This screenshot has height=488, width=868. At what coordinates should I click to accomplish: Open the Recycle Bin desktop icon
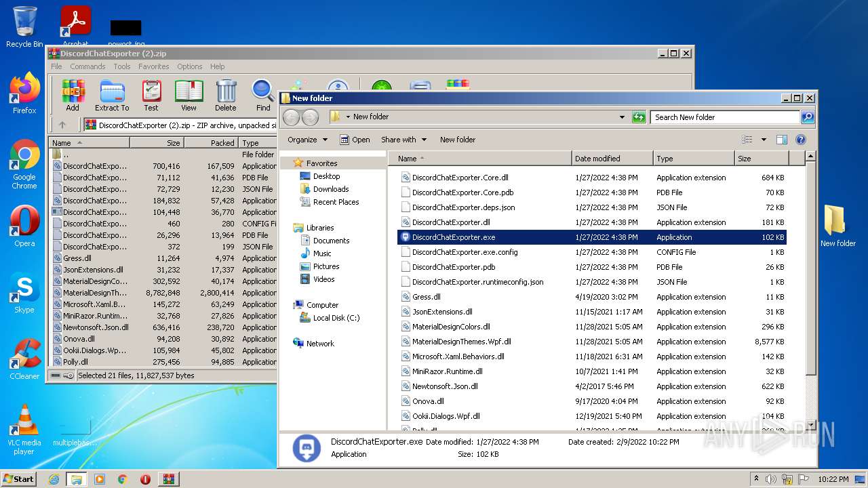coord(24,26)
